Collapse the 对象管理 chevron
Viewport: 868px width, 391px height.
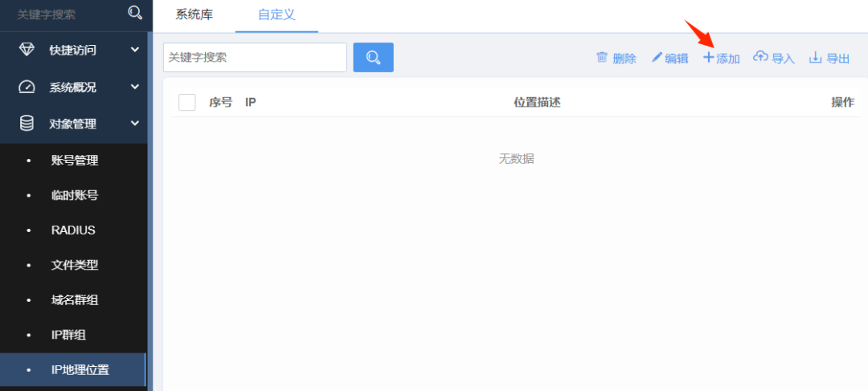pos(134,124)
